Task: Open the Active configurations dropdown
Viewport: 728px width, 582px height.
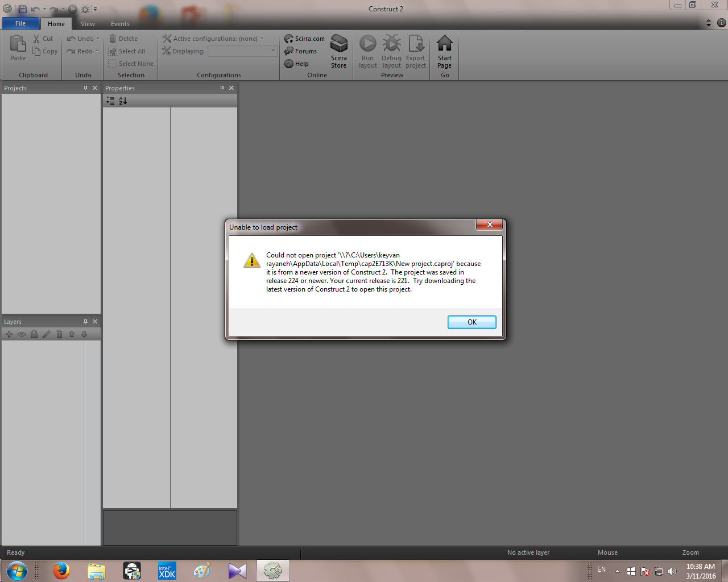Action: (213, 39)
